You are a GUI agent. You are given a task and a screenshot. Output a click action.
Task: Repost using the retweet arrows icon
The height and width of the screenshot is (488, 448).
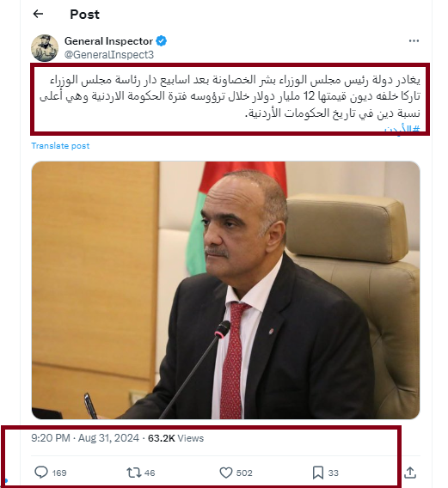[x=133, y=473]
